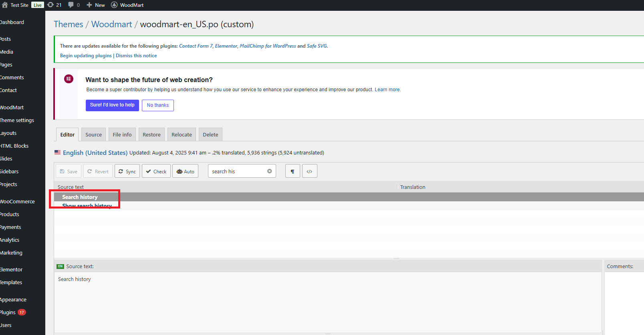The image size is (644, 335).
Task: Click the Sync button
Action: (x=127, y=171)
